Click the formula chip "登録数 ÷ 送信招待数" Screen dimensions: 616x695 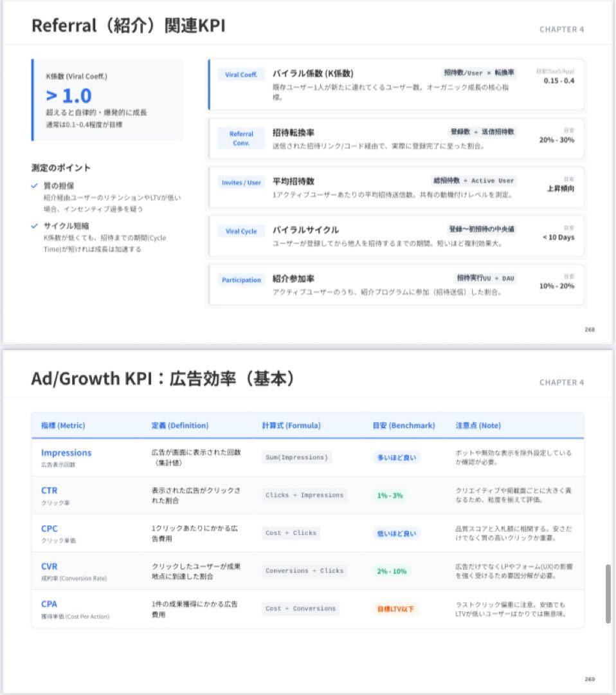pos(482,132)
